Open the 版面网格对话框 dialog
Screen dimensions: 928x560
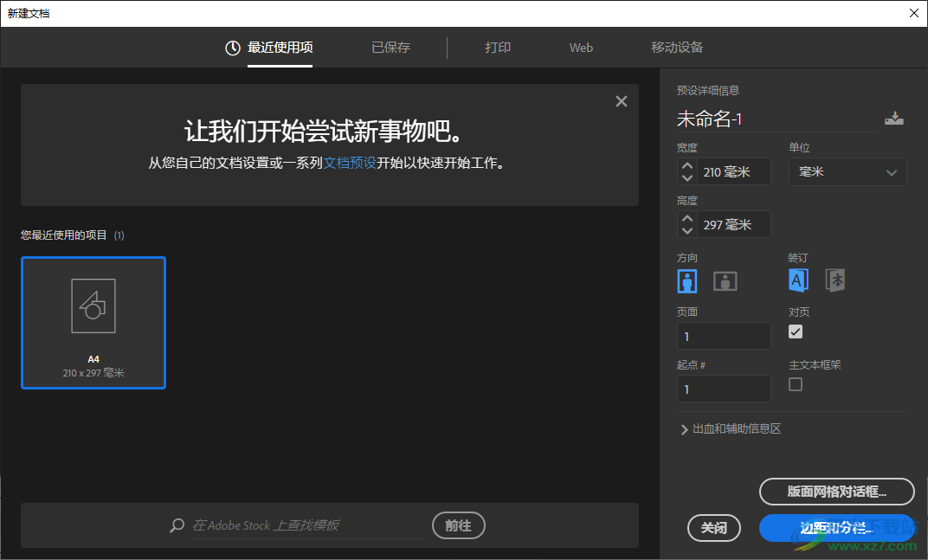tap(836, 491)
